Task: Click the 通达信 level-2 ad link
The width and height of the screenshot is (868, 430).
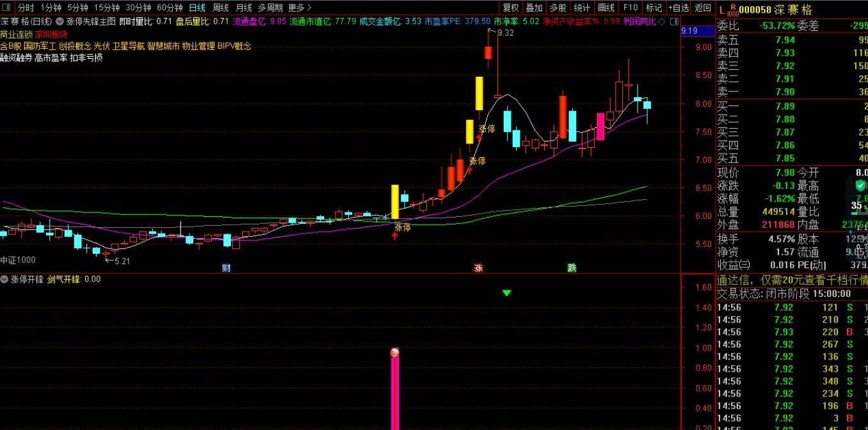Action: (792, 280)
